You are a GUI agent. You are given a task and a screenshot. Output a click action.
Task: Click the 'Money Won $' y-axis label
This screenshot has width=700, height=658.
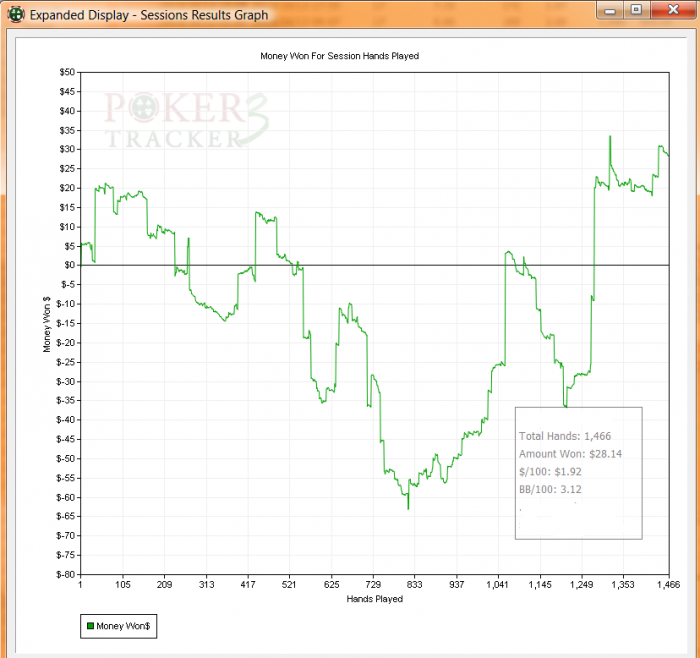click(x=47, y=324)
